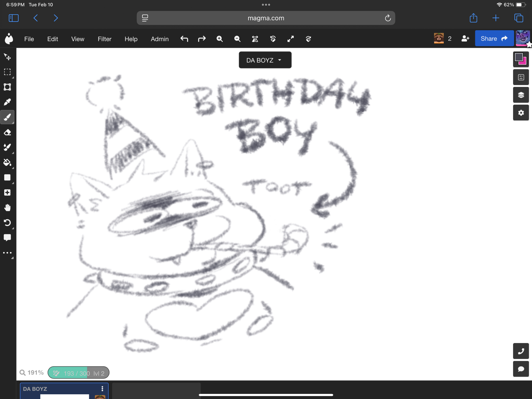
Task: Click the Zoom In magnifier icon
Action: 219,39
